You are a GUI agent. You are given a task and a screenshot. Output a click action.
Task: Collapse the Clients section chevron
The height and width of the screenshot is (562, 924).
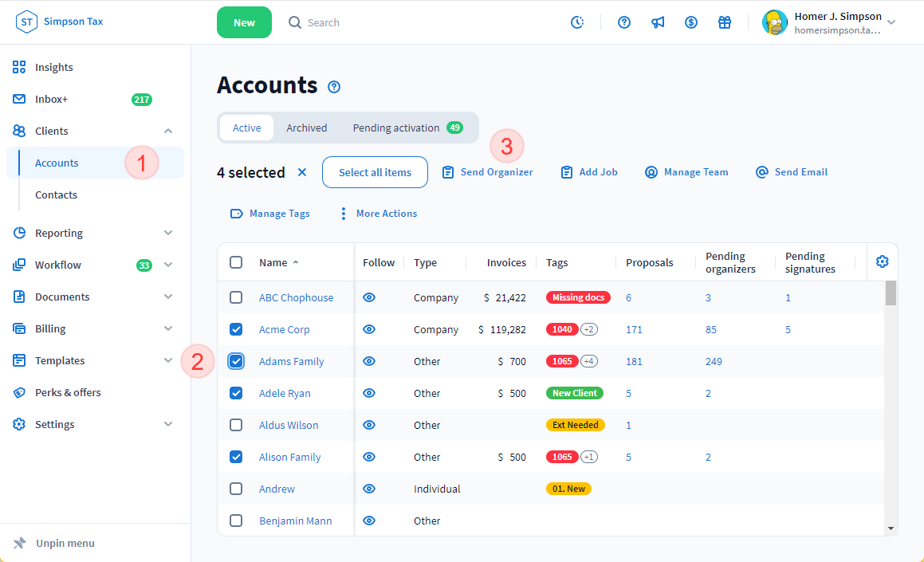168,131
